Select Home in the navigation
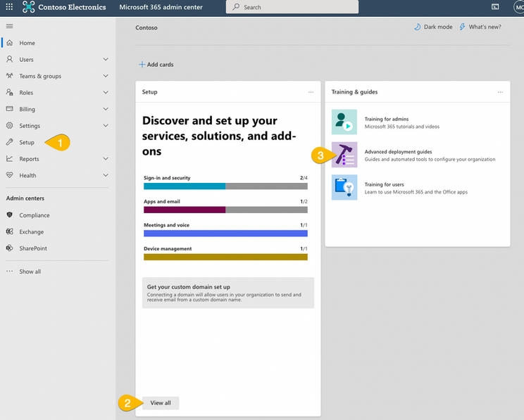524x420 pixels. [x=58, y=43]
